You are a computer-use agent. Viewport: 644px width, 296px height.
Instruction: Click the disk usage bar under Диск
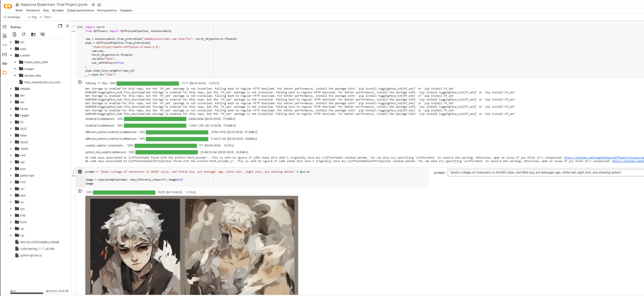point(27,293)
